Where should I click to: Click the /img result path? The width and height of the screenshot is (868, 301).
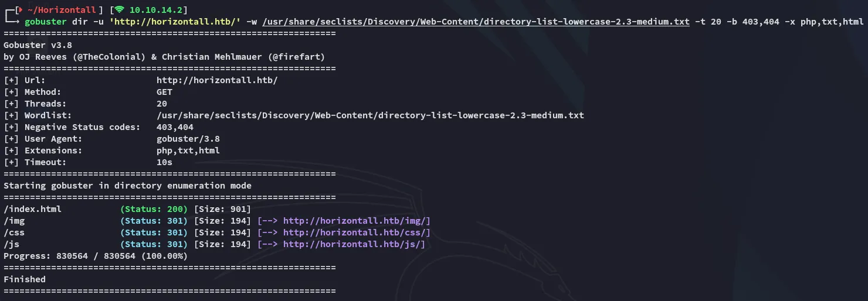point(14,221)
